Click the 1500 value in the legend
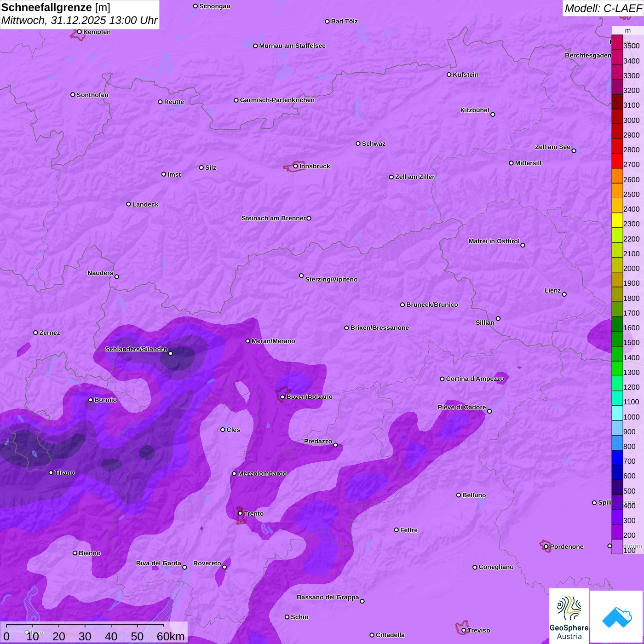 pyautogui.click(x=632, y=342)
